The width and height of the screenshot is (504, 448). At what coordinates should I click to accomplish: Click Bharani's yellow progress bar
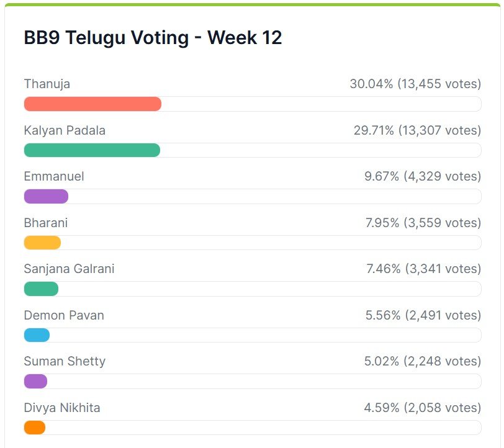[42, 243]
